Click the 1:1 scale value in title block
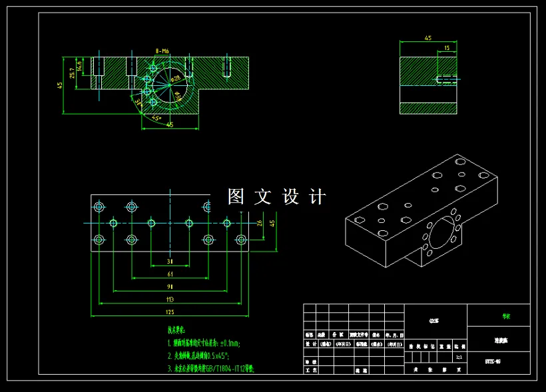Viewport: 546px width, 392px height. (459, 357)
